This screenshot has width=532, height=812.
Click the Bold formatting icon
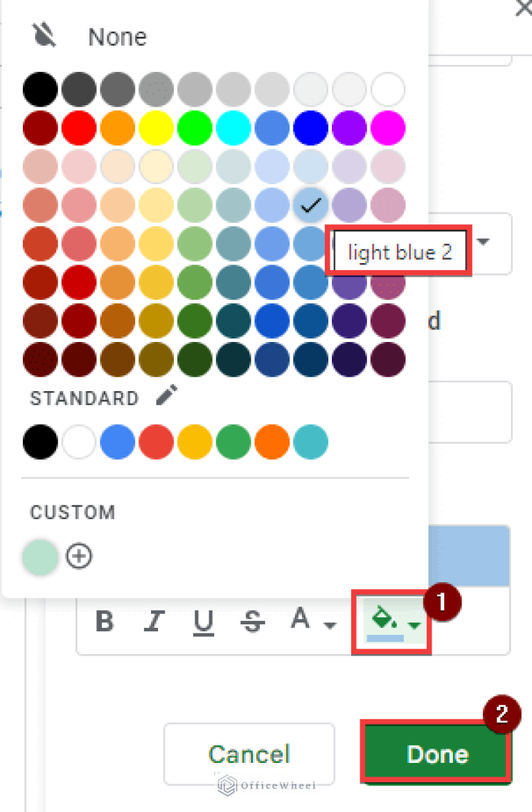(x=105, y=621)
